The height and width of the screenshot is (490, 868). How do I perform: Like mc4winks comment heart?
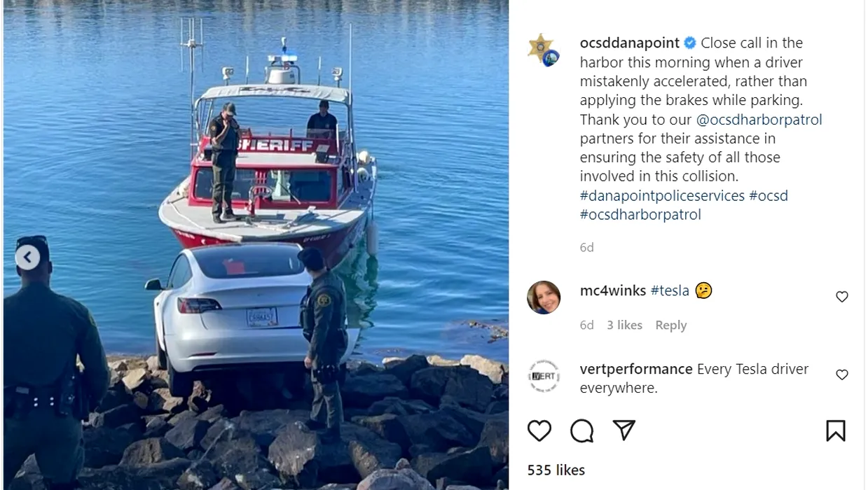click(842, 297)
